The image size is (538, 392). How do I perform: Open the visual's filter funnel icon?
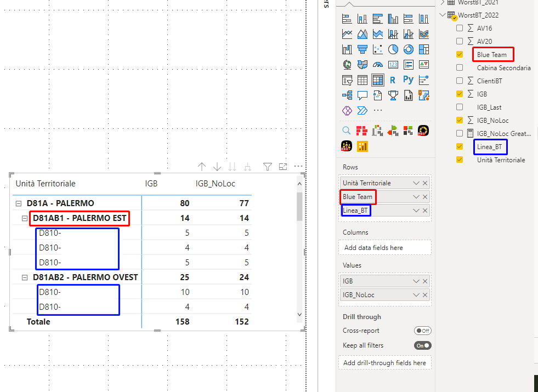pos(267,167)
